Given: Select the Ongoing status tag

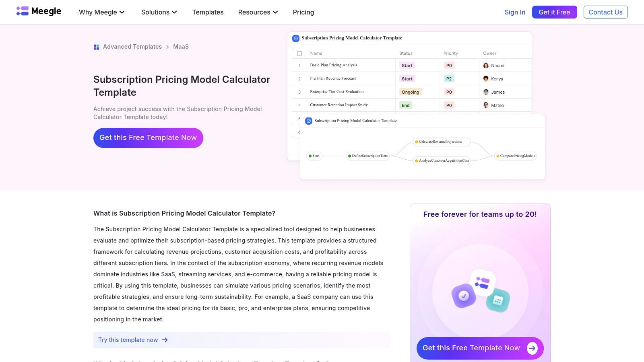Looking at the screenshot, I should 410,92.
